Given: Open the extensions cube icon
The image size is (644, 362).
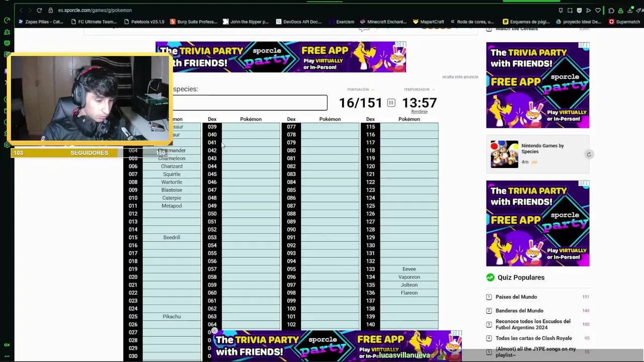Looking at the screenshot, I should pos(611,10).
